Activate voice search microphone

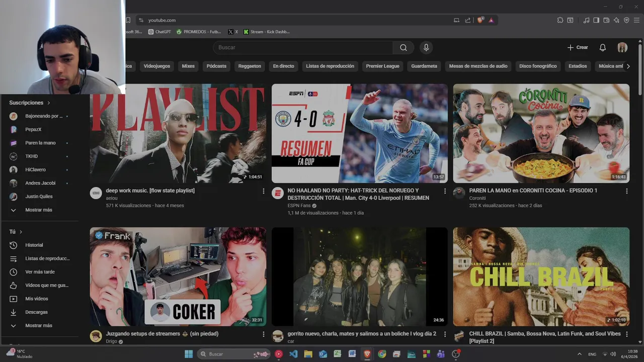(x=426, y=47)
